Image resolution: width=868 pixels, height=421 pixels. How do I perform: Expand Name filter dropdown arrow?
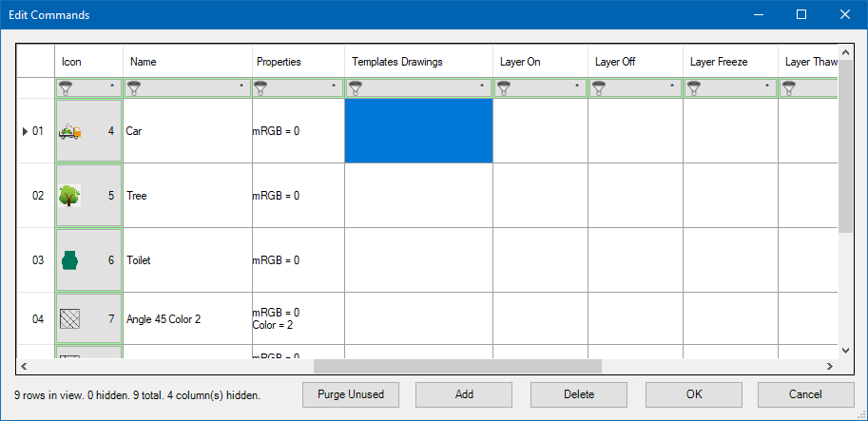coord(241,86)
